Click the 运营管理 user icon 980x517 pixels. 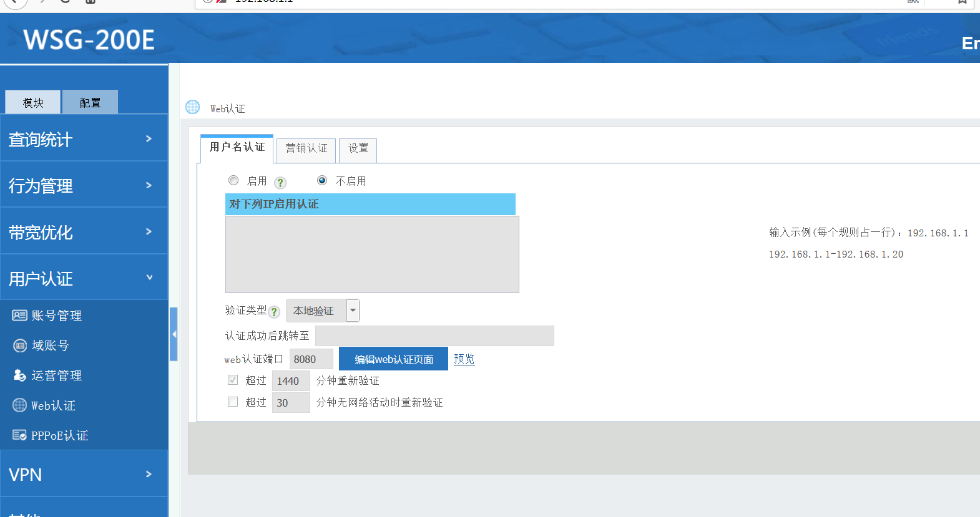[19, 375]
